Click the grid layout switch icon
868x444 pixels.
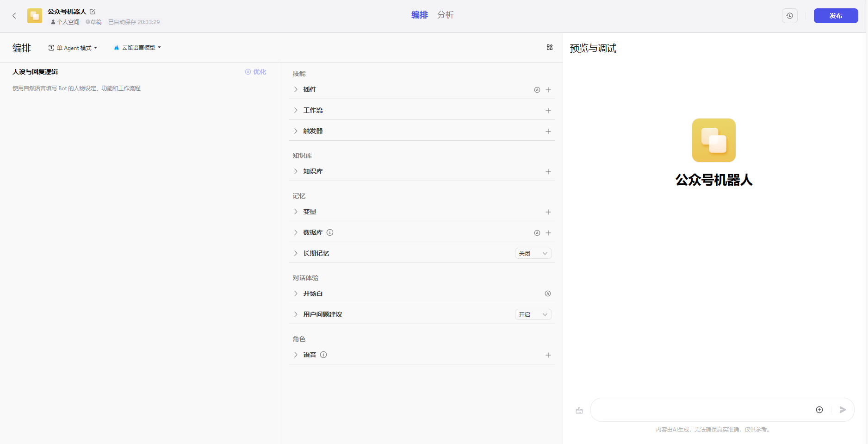[x=550, y=47]
